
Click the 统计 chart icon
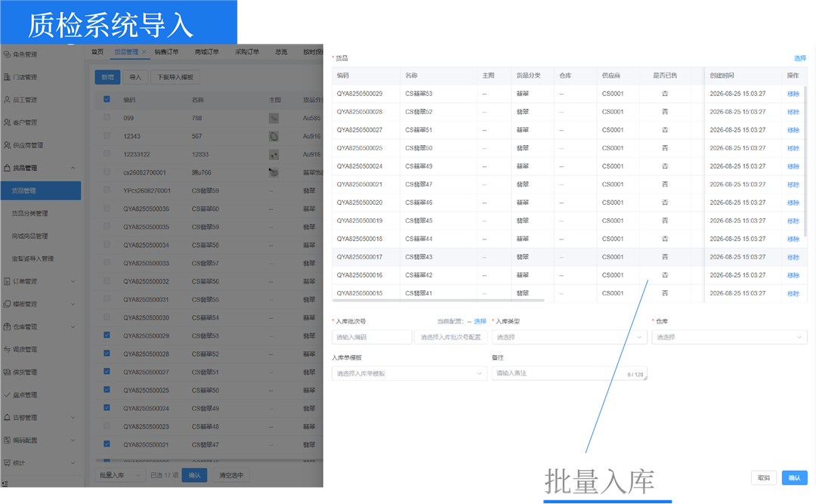pyautogui.click(x=7, y=463)
